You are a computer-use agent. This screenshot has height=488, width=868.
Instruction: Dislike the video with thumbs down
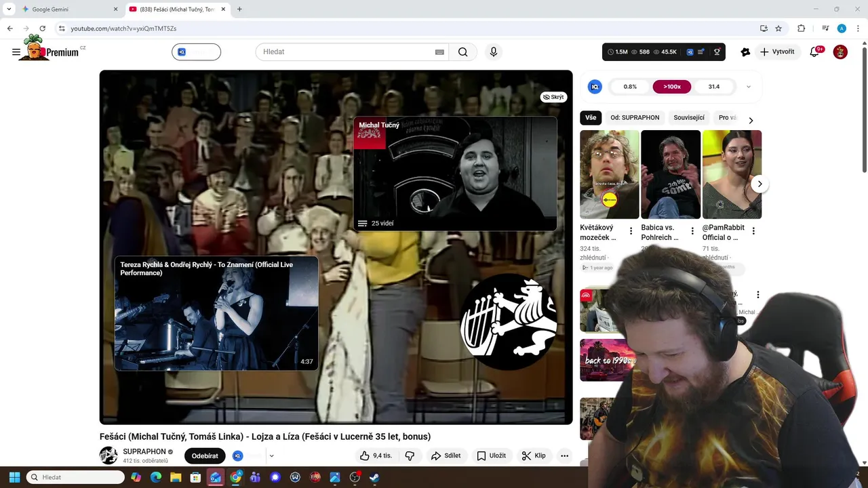pyautogui.click(x=410, y=455)
